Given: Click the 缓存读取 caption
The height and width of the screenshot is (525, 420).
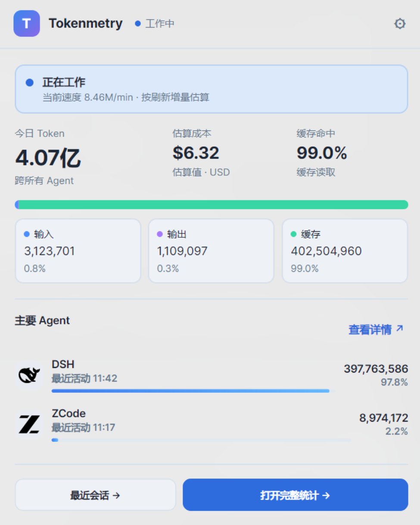Looking at the screenshot, I should (x=316, y=172).
